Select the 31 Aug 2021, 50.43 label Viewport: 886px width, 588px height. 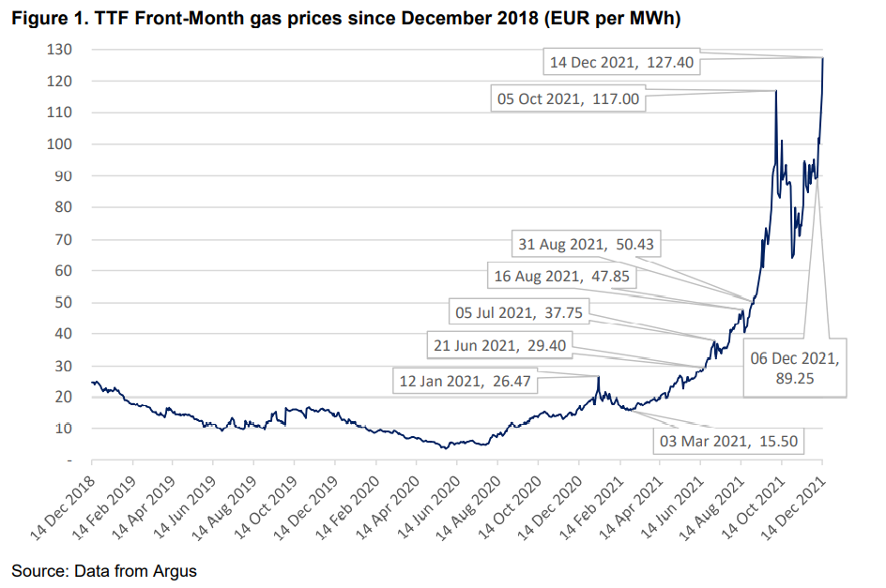coord(587,245)
